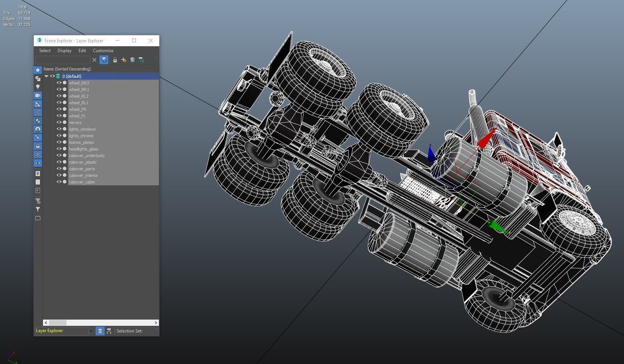Click the round dot icon beside wheel_RR2

tap(65, 83)
